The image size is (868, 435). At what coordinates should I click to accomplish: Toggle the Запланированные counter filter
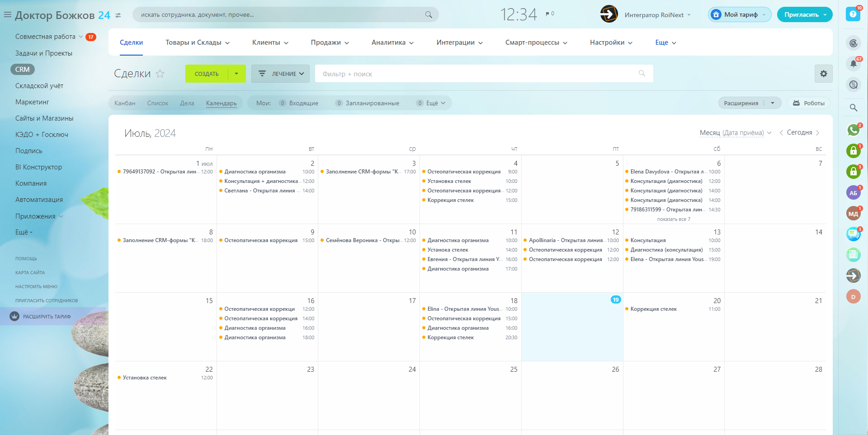pos(367,103)
